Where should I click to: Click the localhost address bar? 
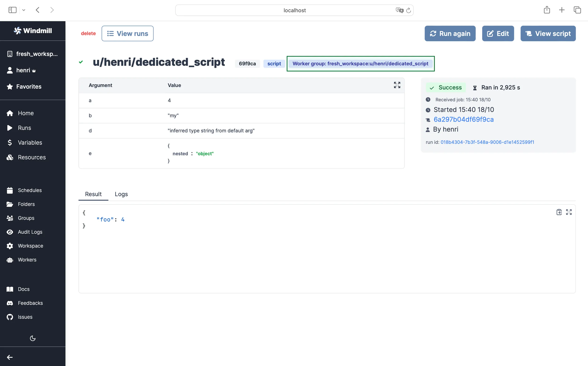(x=294, y=10)
